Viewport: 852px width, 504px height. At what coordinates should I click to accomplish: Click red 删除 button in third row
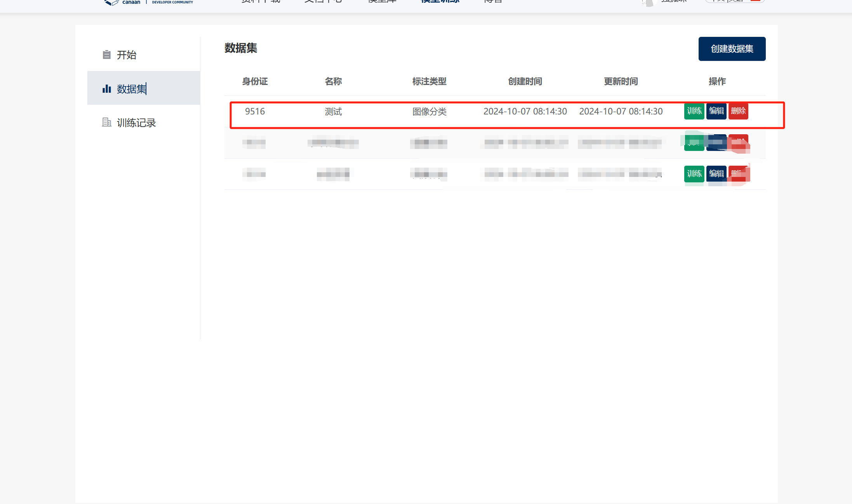tap(739, 173)
